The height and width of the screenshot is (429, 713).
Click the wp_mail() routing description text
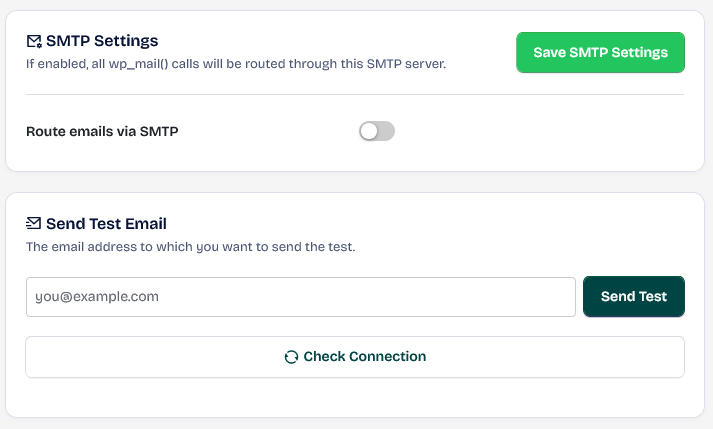click(x=235, y=64)
